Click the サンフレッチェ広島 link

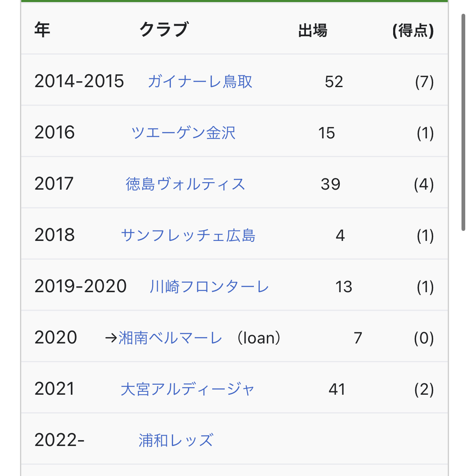[x=188, y=235]
